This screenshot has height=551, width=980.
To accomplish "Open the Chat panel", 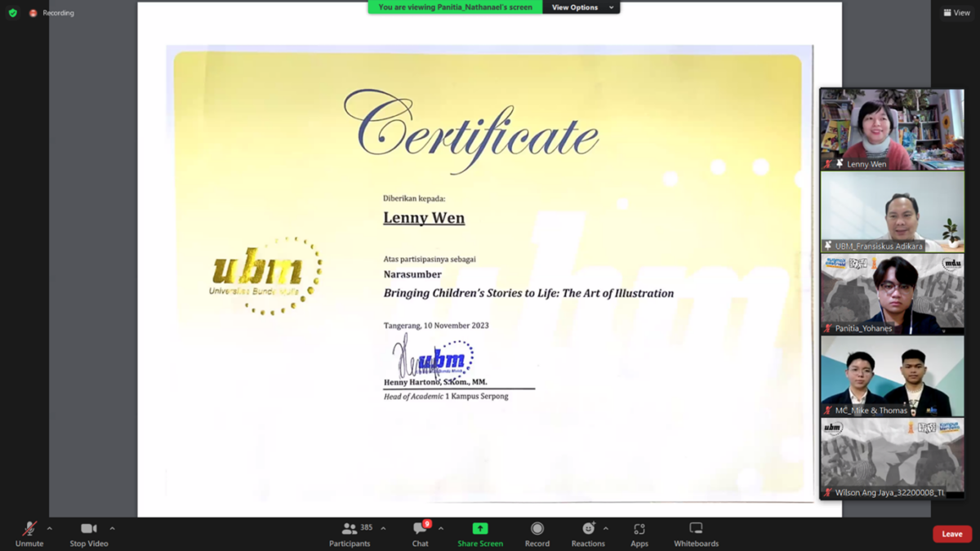I will click(x=420, y=535).
